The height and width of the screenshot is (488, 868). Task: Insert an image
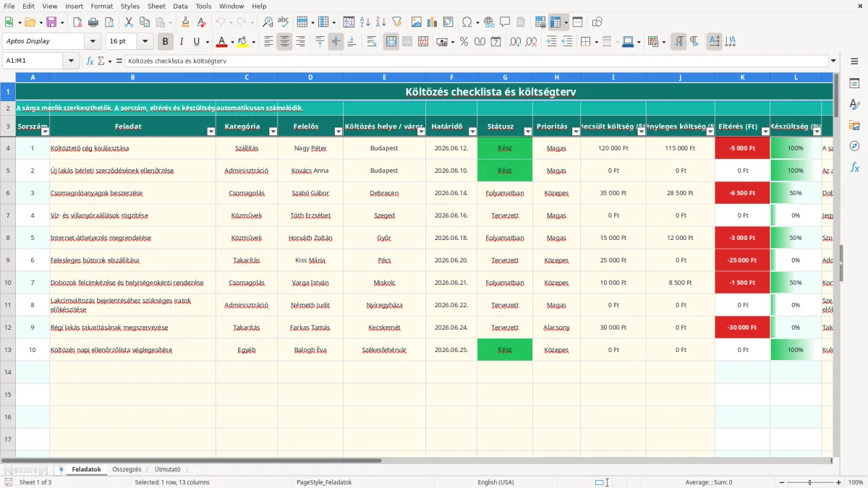[x=416, y=22]
